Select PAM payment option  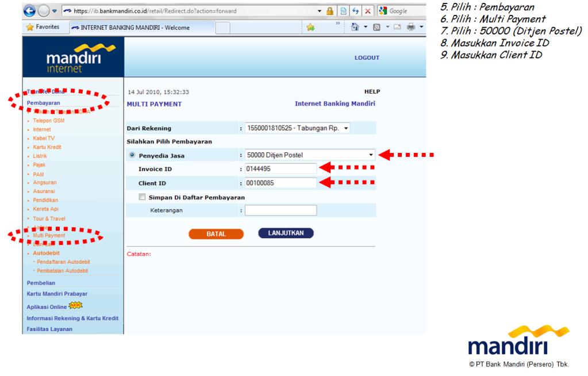pyautogui.click(x=39, y=175)
